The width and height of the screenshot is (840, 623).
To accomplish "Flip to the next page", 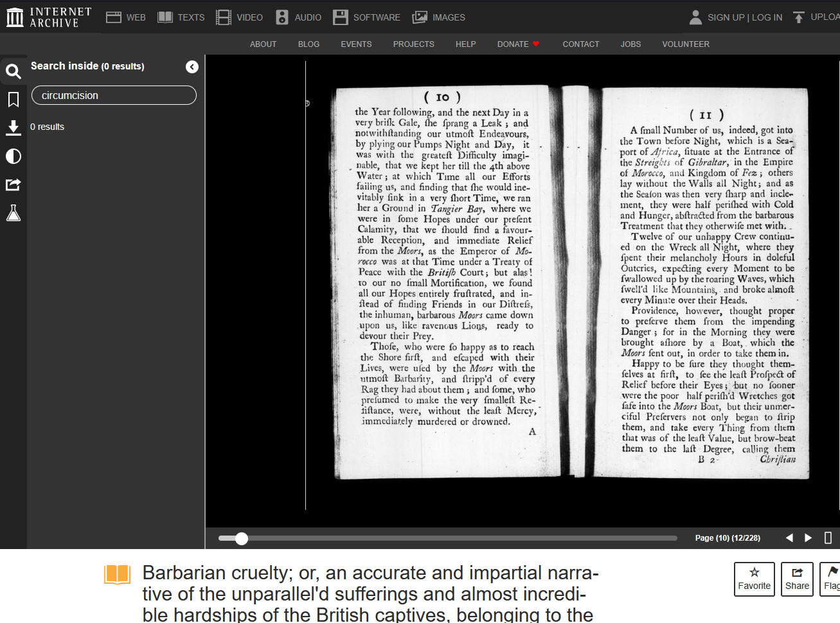I will [x=809, y=537].
